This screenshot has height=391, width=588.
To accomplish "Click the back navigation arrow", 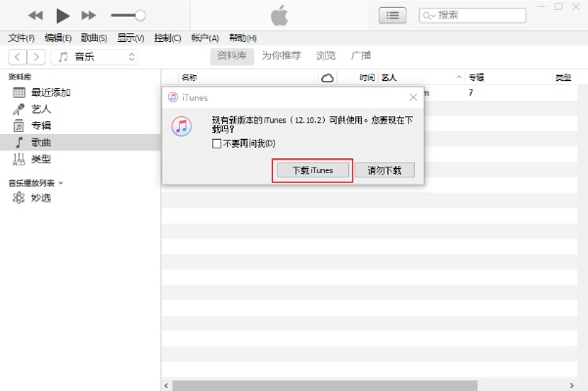I will point(17,57).
